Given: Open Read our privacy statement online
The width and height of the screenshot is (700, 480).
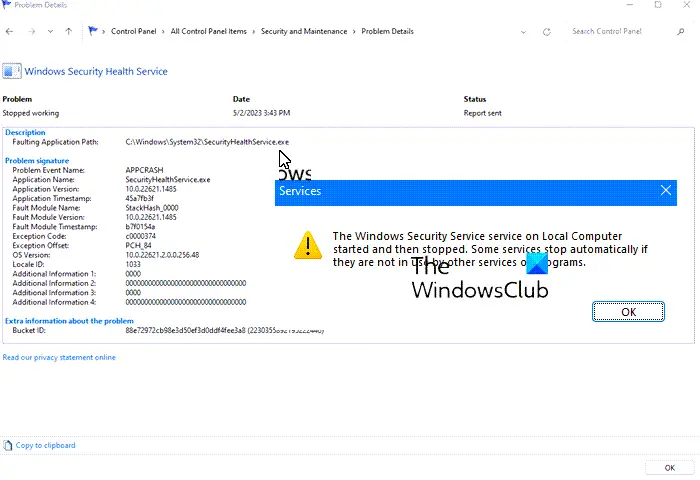Looking at the screenshot, I should [59, 357].
